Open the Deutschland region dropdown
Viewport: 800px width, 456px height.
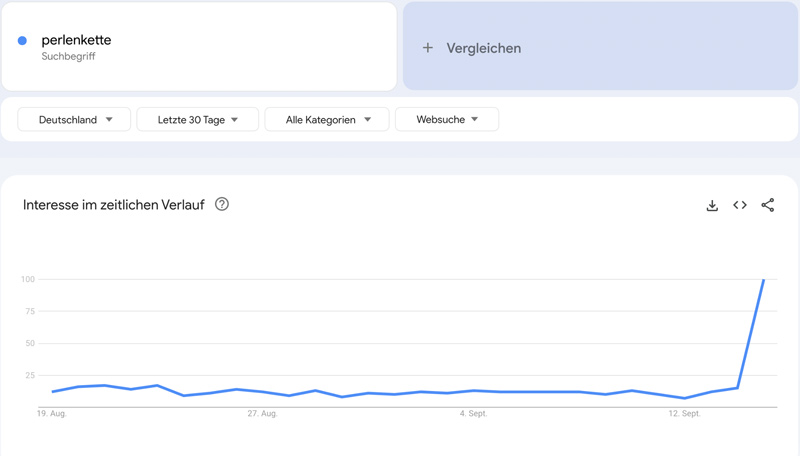[74, 120]
